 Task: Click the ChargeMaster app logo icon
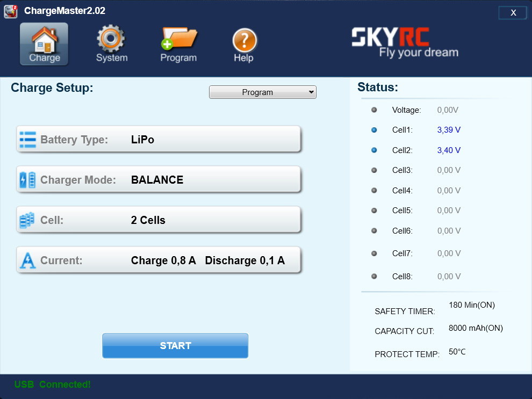(x=11, y=11)
